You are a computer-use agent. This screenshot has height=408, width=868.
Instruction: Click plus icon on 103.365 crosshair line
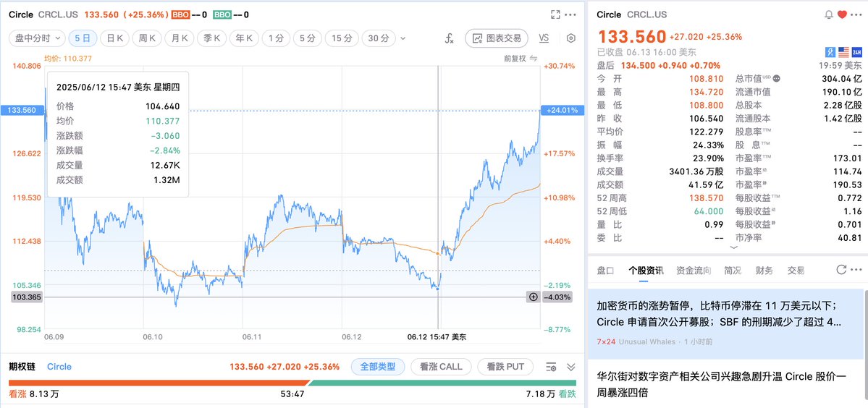click(533, 297)
